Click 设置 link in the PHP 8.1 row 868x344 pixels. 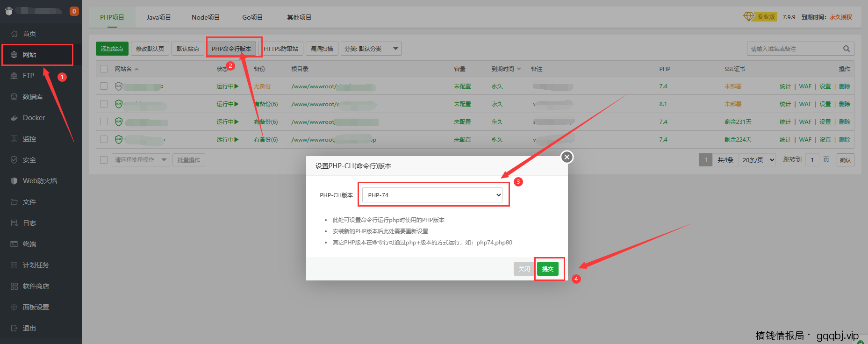(825, 104)
